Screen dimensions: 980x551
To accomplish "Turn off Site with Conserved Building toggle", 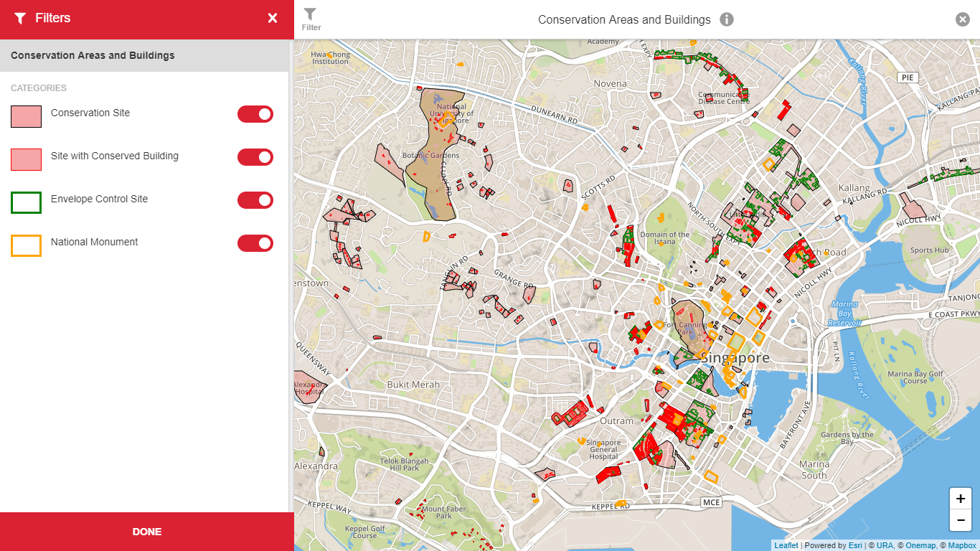I will (255, 157).
